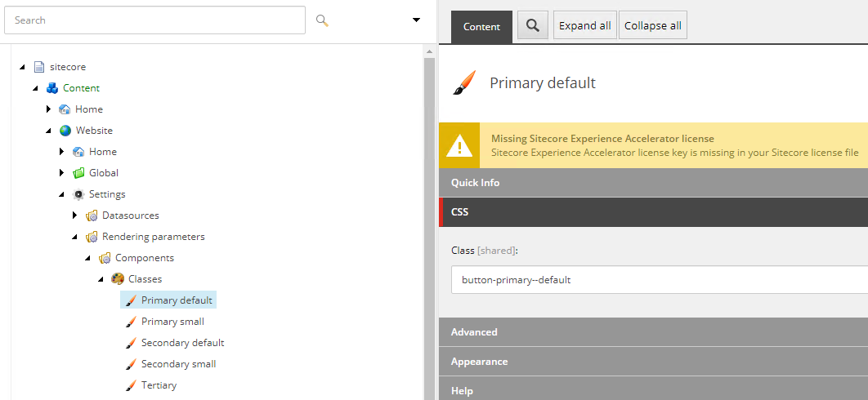Click the magnifier search tab icon next to Content
The height and width of the screenshot is (400, 868).
click(533, 25)
